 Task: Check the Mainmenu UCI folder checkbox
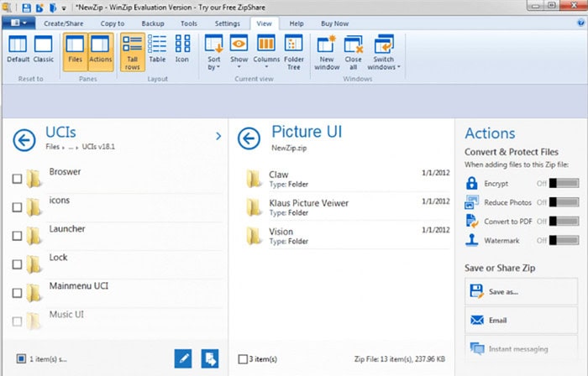pos(17,292)
